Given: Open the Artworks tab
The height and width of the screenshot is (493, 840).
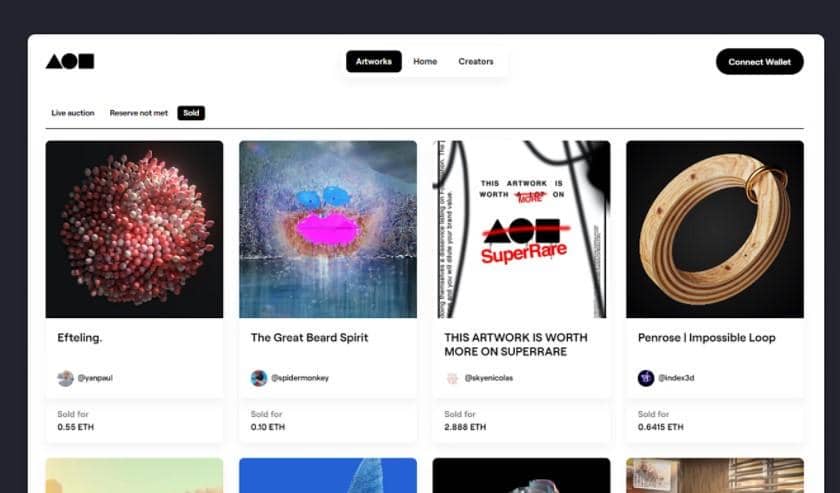Looking at the screenshot, I should pyautogui.click(x=374, y=62).
